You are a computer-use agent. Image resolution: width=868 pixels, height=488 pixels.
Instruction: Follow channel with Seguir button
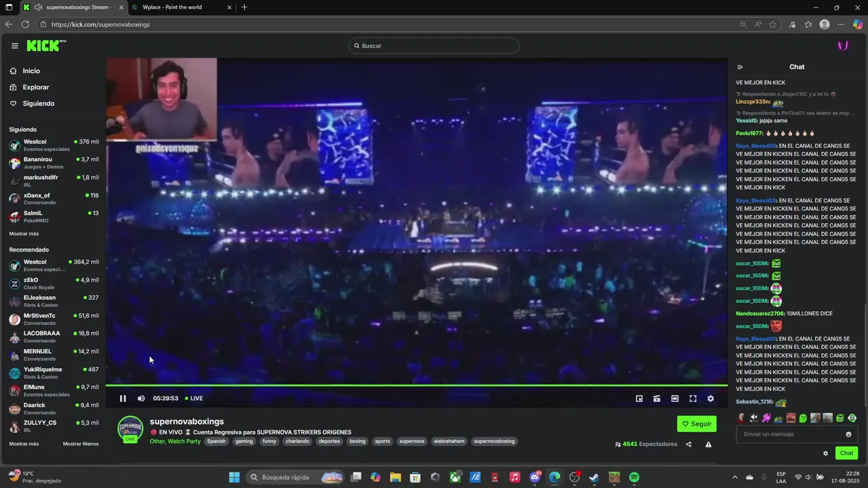click(x=696, y=424)
